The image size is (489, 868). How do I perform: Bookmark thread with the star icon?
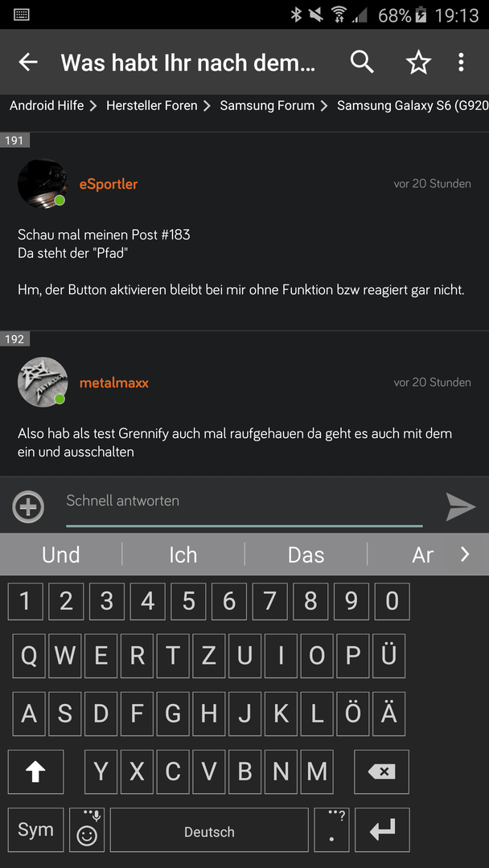pyautogui.click(x=418, y=63)
